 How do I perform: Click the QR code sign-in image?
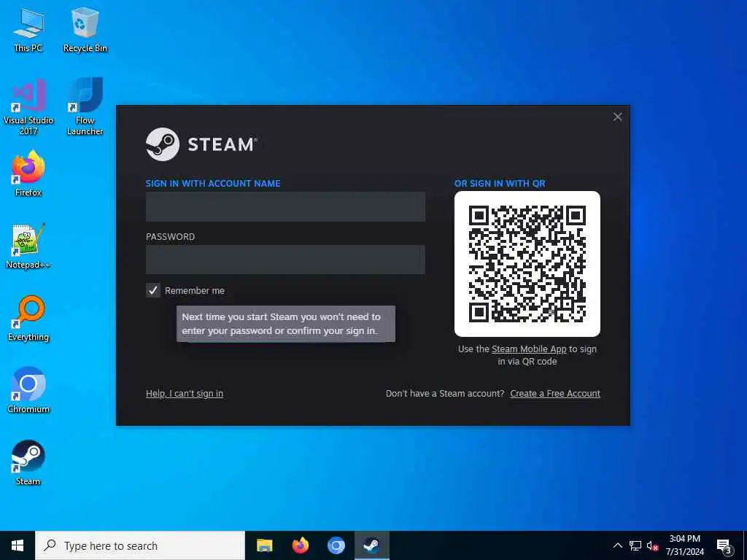click(527, 264)
